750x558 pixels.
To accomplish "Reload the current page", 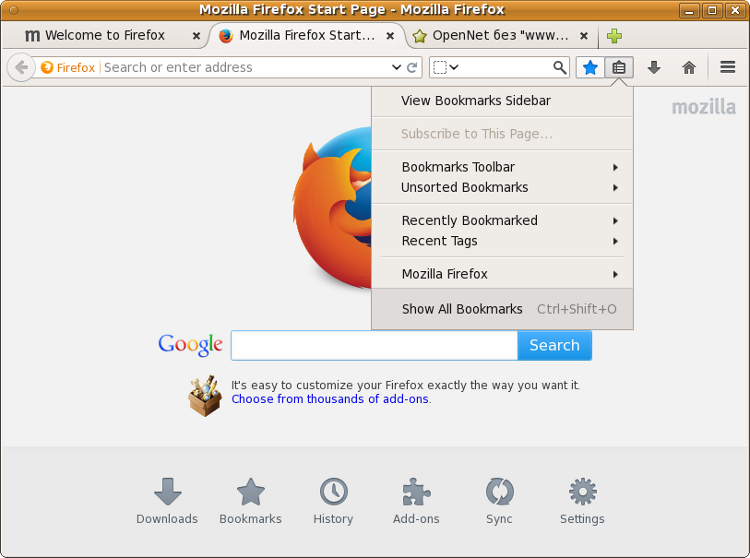I will click(x=412, y=67).
